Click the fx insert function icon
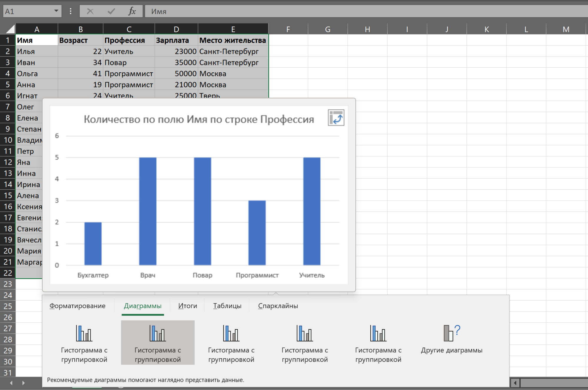 (x=132, y=11)
